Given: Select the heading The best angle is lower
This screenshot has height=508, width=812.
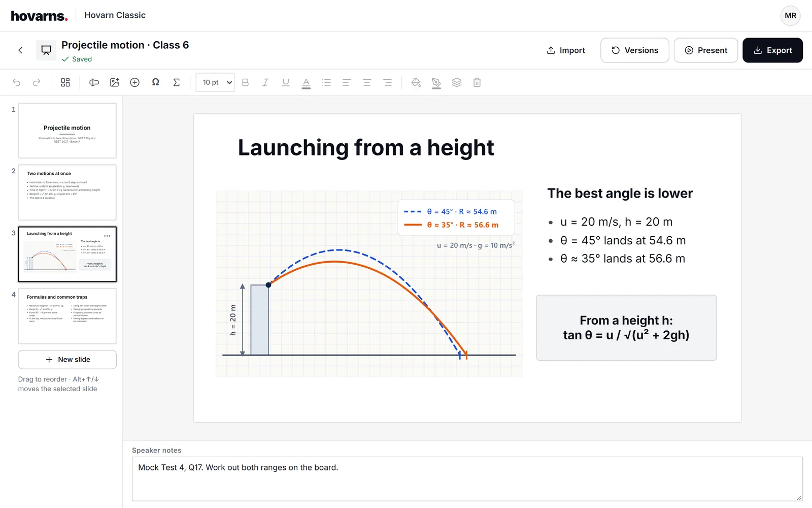Looking at the screenshot, I should 620,194.
